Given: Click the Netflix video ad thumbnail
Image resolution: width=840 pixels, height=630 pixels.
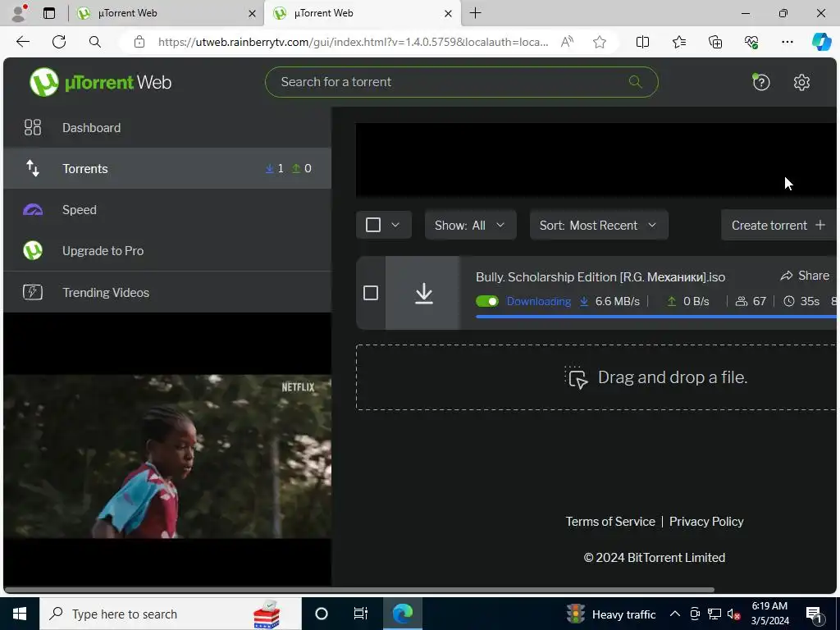Looking at the screenshot, I should point(167,456).
